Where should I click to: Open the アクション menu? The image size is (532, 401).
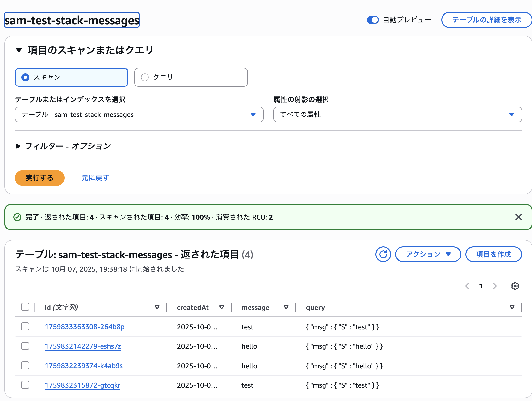428,254
